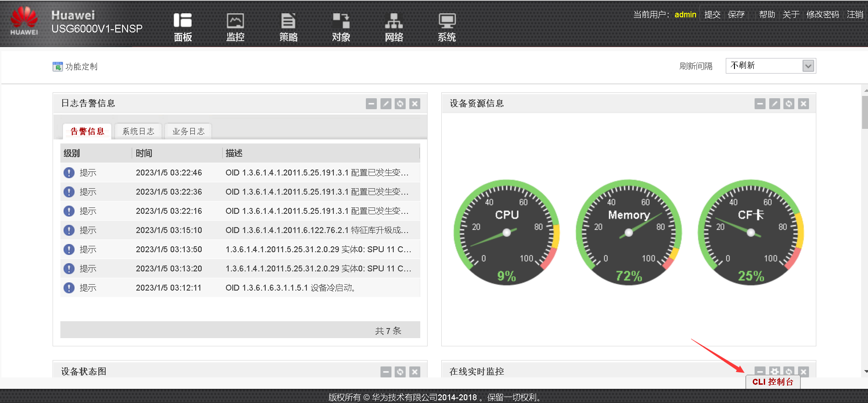This screenshot has height=403, width=868.
Task: Click the 提交 commit link
Action: click(x=713, y=15)
